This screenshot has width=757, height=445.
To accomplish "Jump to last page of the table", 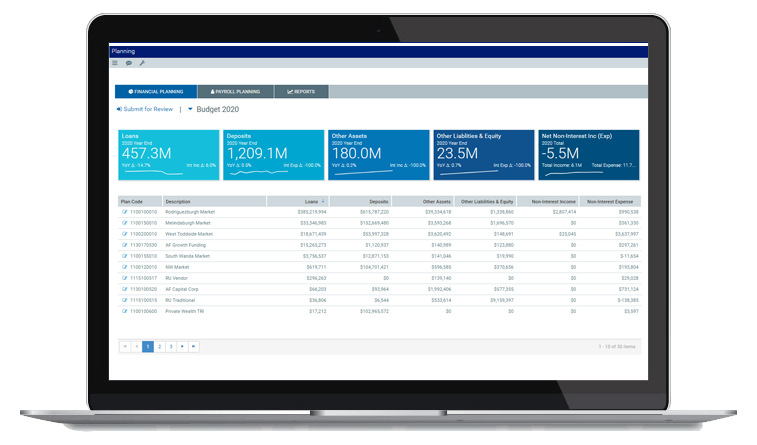I will 194,347.
